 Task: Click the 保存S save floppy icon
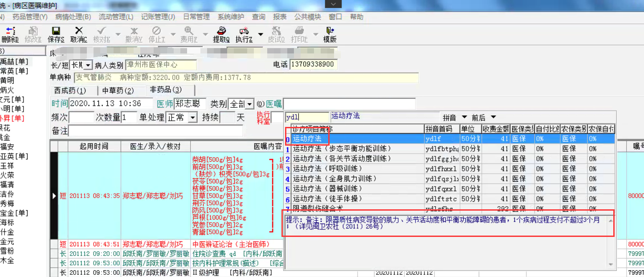point(56,34)
